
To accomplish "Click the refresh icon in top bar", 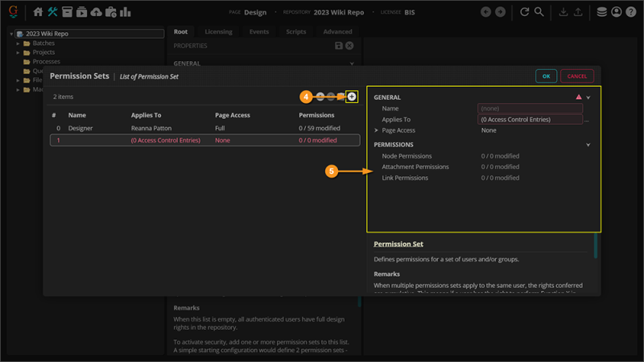I will tap(525, 12).
